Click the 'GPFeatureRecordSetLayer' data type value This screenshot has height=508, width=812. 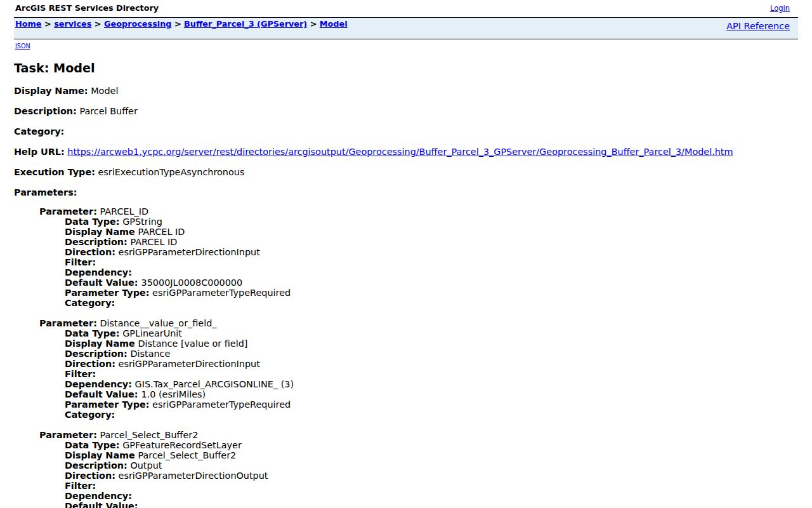coord(182,445)
